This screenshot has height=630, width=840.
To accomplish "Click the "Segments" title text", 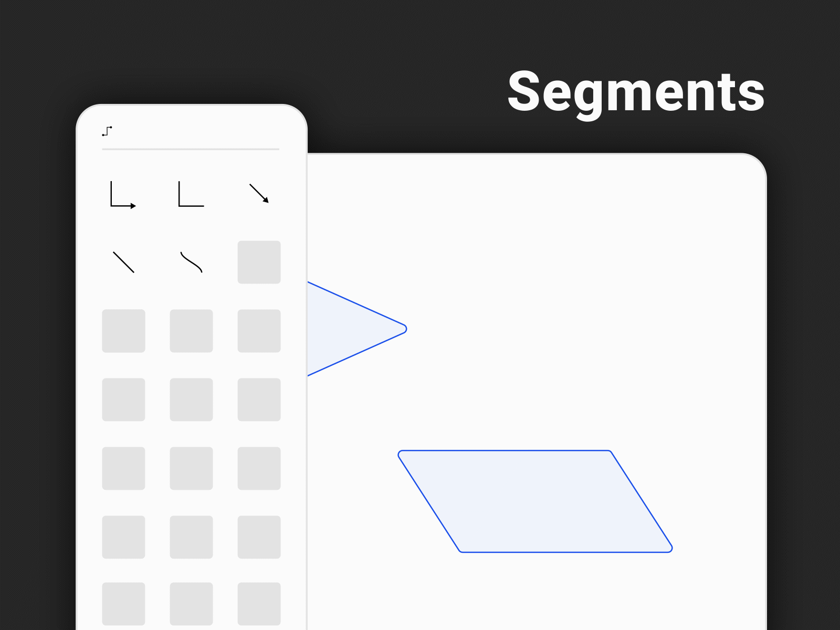I will [x=636, y=92].
